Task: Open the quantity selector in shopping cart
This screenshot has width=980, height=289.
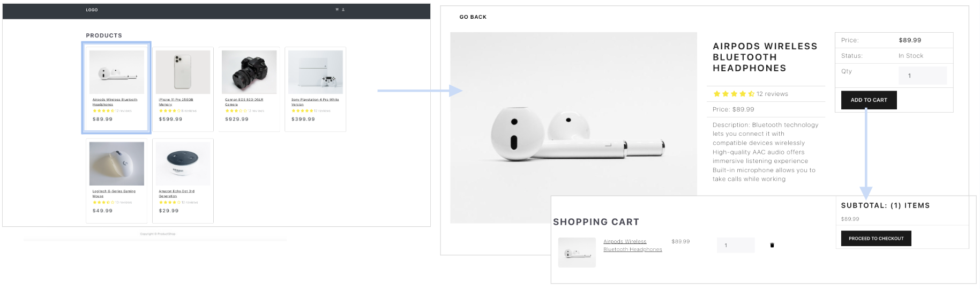Action: pyautogui.click(x=735, y=245)
